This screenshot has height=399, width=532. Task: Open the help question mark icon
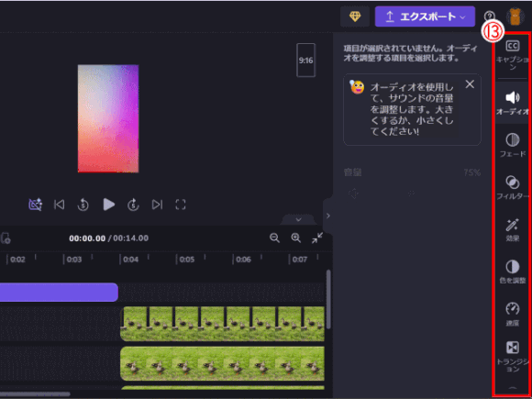(489, 16)
